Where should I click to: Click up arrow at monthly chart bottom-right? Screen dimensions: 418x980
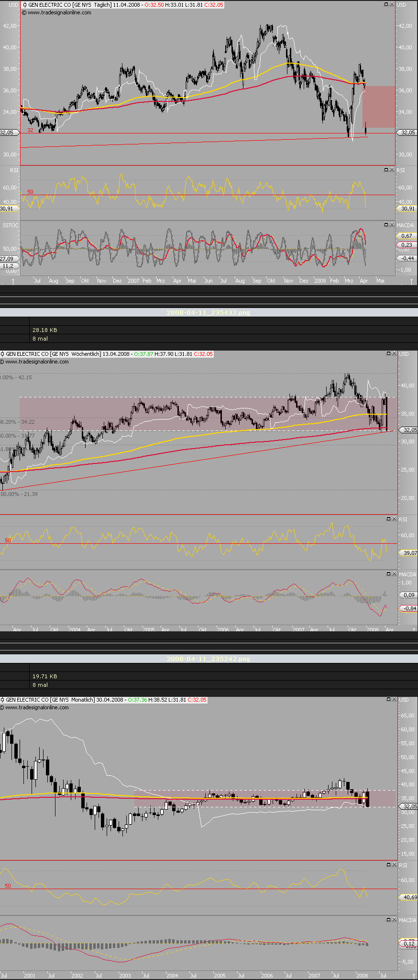[x=413, y=975]
